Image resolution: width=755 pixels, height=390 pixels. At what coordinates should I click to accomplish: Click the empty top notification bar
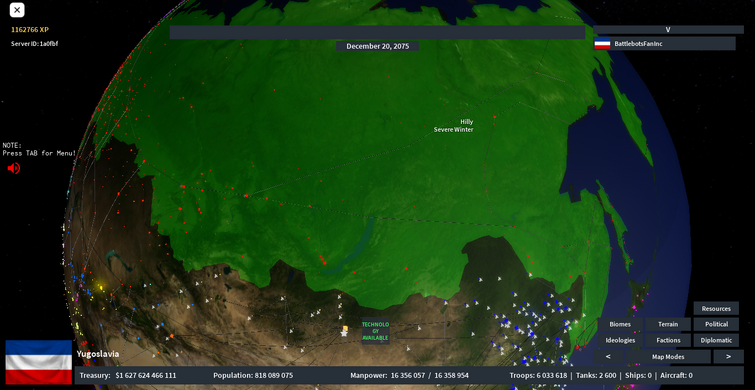click(378, 32)
